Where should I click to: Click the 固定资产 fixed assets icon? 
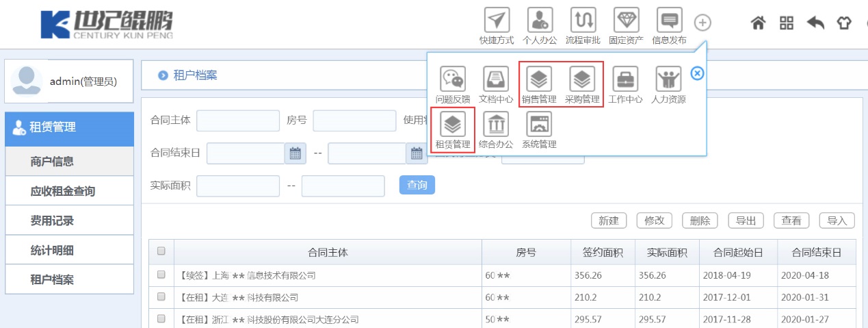(x=626, y=21)
